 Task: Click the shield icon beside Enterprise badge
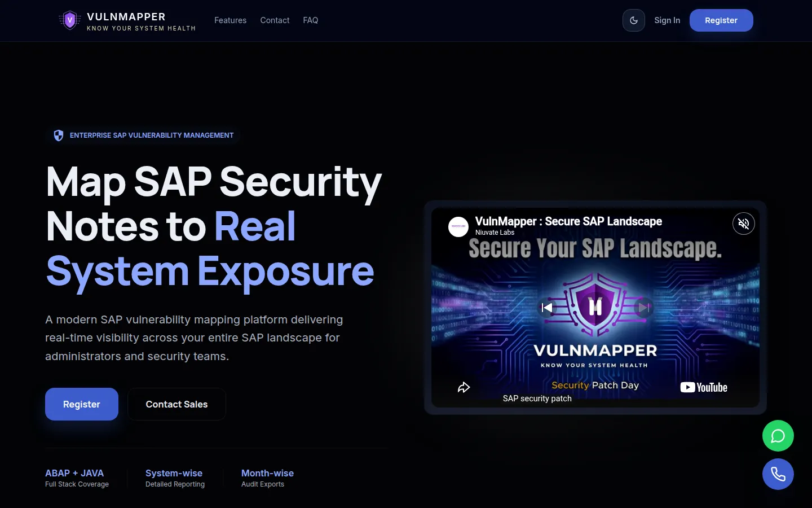pyautogui.click(x=59, y=135)
